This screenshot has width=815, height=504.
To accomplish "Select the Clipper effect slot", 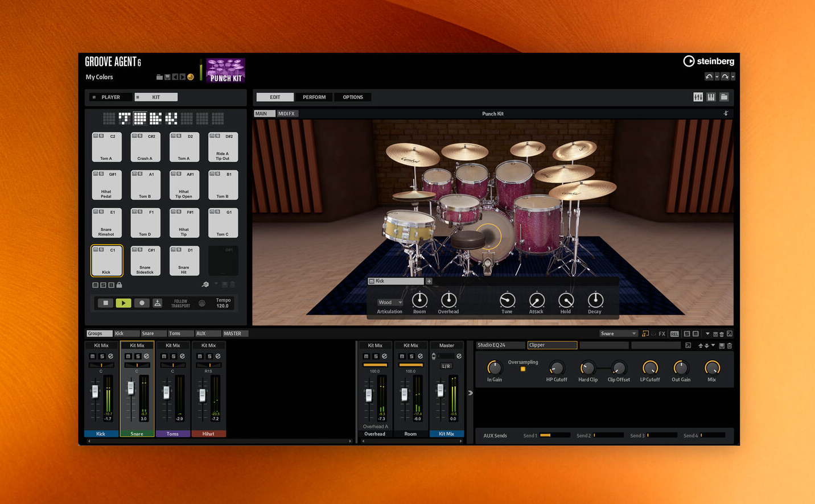I will 552,345.
